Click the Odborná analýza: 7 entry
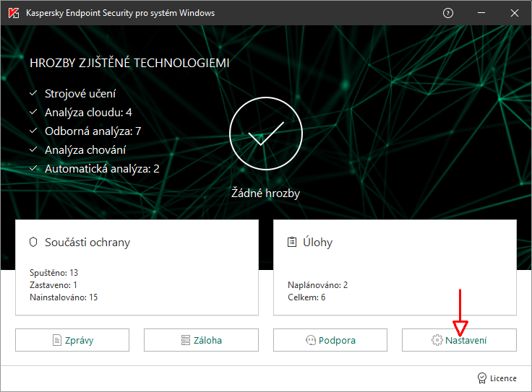This screenshot has height=392, width=532. pyautogui.click(x=93, y=131)
